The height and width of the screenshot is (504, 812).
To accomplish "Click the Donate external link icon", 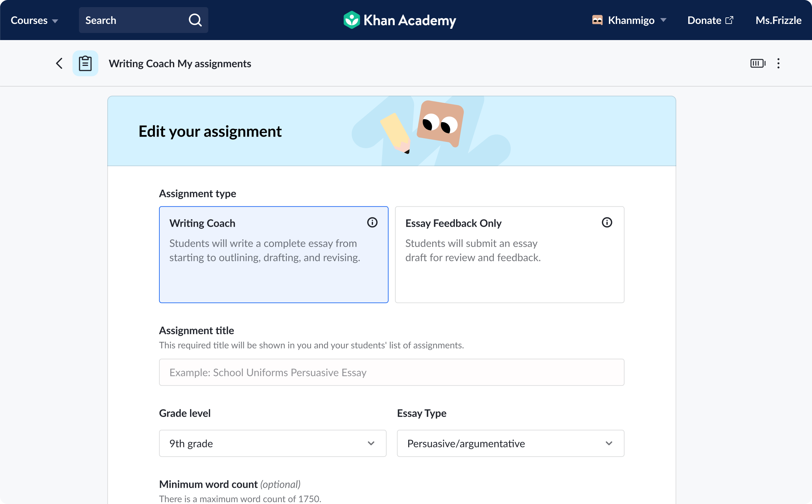I will pos(729,20).
